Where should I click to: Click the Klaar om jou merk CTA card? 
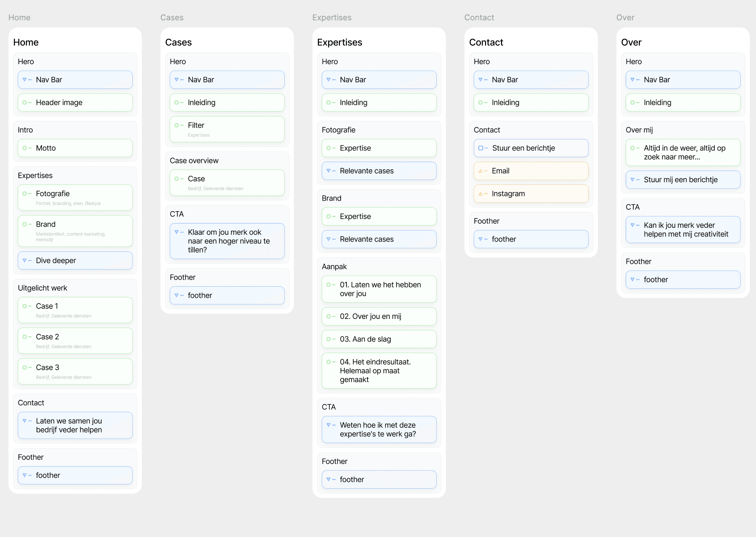(x=227, y=241)
